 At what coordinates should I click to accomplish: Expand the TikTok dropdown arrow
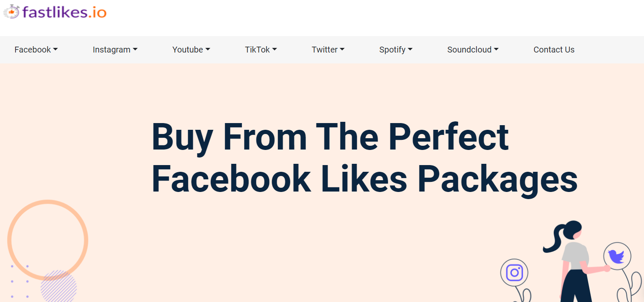[x=275, y=50]
